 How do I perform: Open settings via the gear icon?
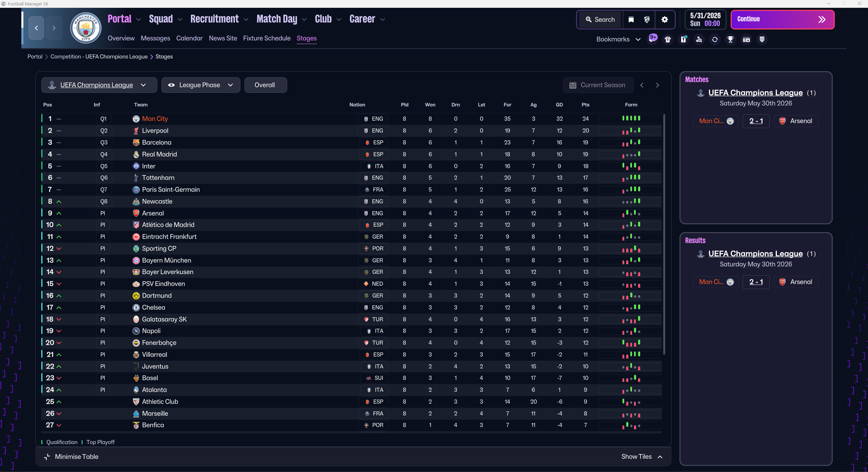(665, 20)
